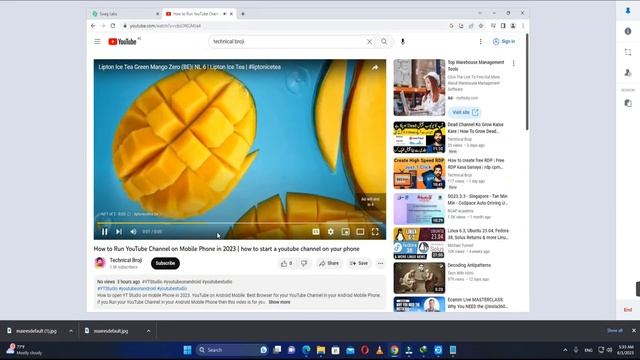Open more actions ellipsis below the video
This screenshot has width=640, height=360.
coord(380,263)
